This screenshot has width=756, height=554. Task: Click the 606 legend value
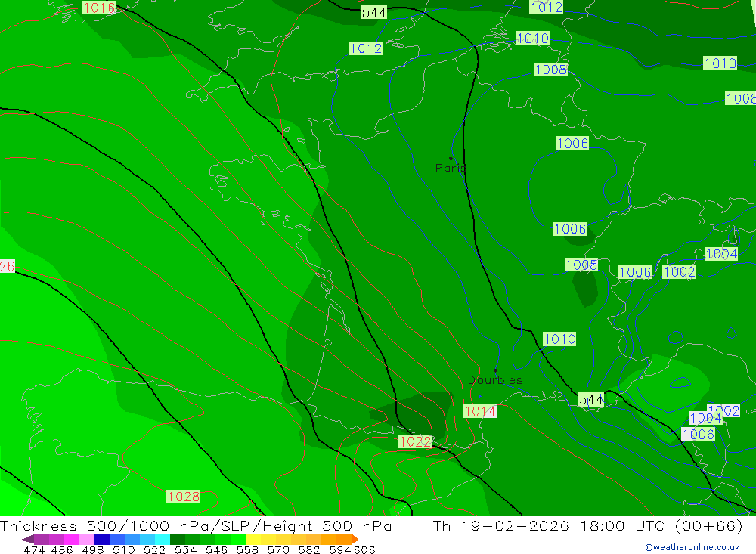point(364,550)
